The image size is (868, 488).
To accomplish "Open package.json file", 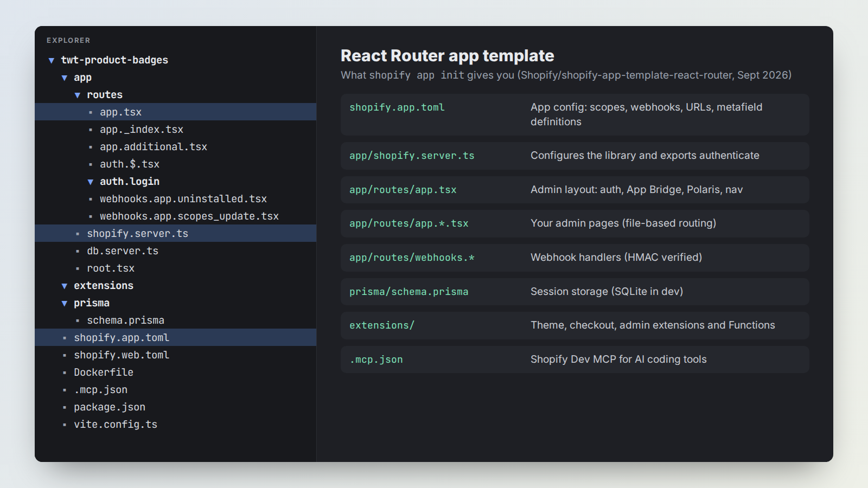I will 110,407.
